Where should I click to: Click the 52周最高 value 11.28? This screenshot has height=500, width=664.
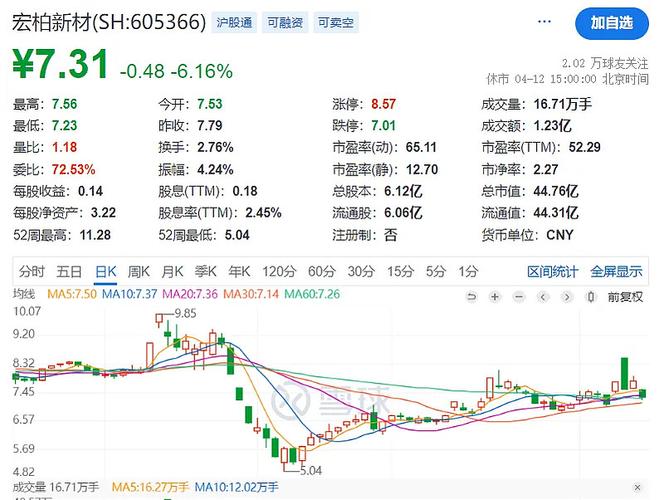click(x=95, y=235)
